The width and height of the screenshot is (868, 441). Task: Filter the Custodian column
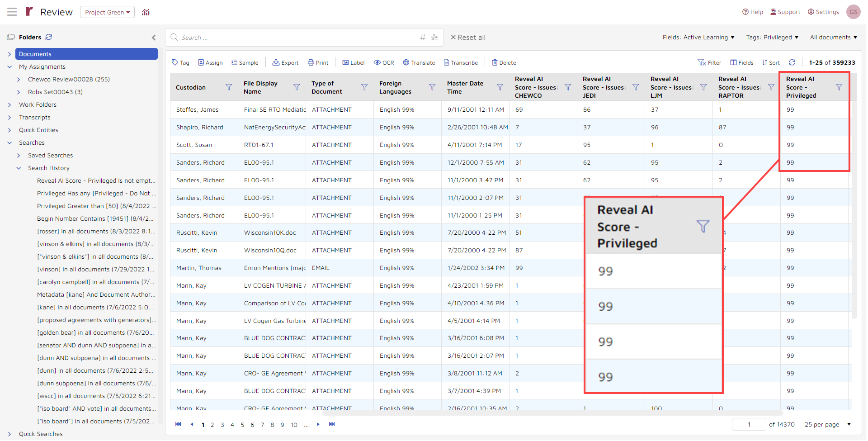[229, 87]
